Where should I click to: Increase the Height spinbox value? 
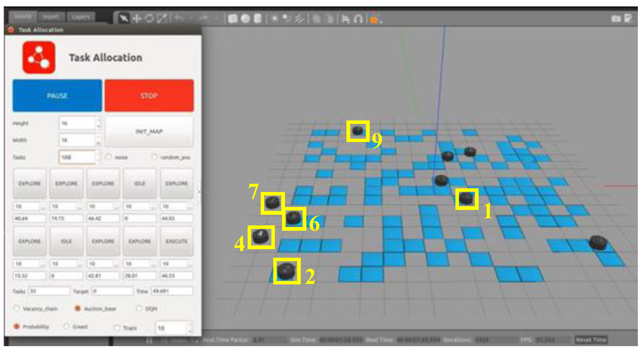[x=98, y=120]
